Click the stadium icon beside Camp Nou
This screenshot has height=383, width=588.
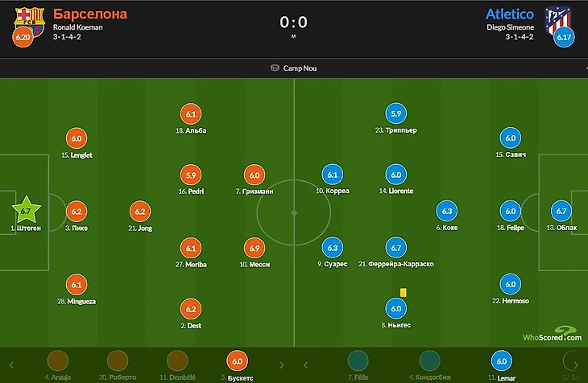click(275, 68)
